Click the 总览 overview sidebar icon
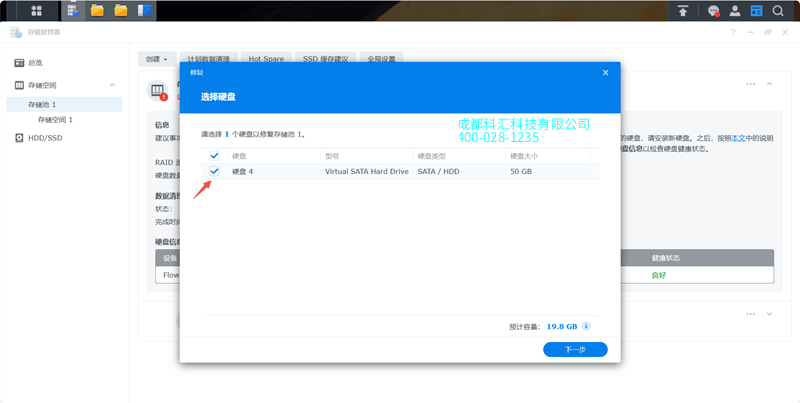800x403 pixels. click(19, 63)
